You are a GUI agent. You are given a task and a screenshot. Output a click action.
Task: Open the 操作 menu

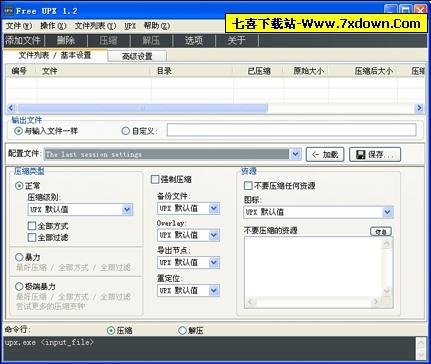click(53, 26)
